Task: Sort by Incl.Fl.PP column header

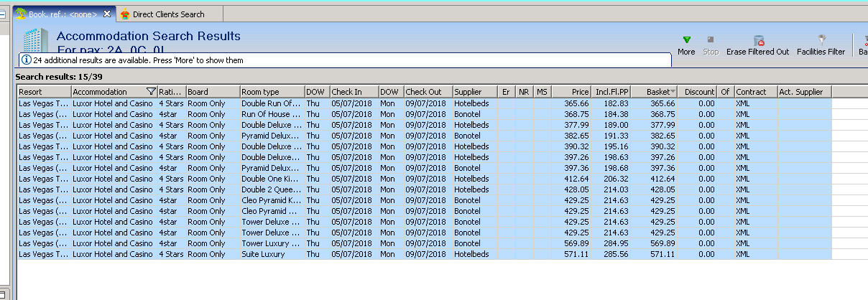Action: [611, 92]
